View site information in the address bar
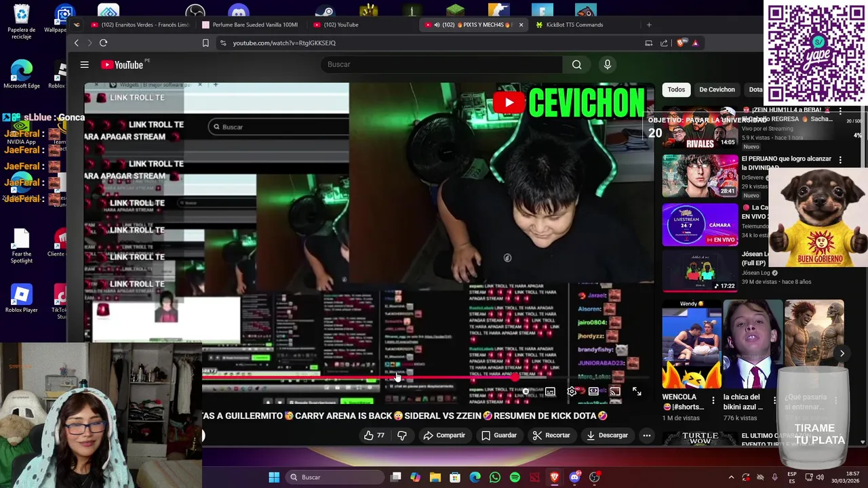868x488 pixels. [x=222, y=43]
